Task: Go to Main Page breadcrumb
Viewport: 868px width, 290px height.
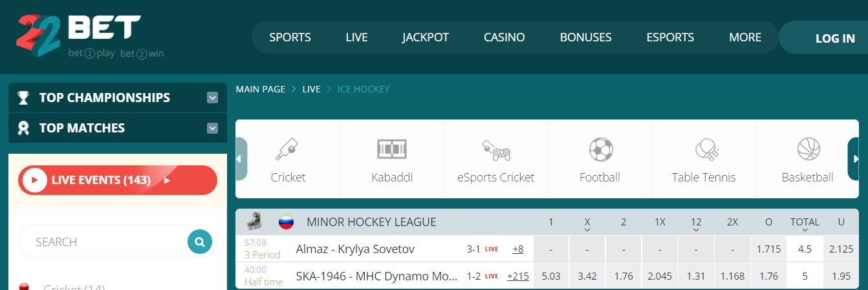Action: pos(261,89)
